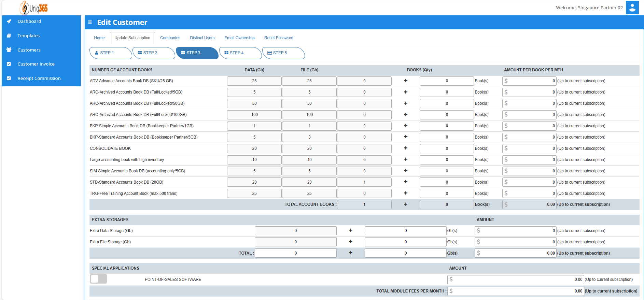Open Customer Invoice in the sidebar
The image size is (644, 300).
[x=36, y=64]
